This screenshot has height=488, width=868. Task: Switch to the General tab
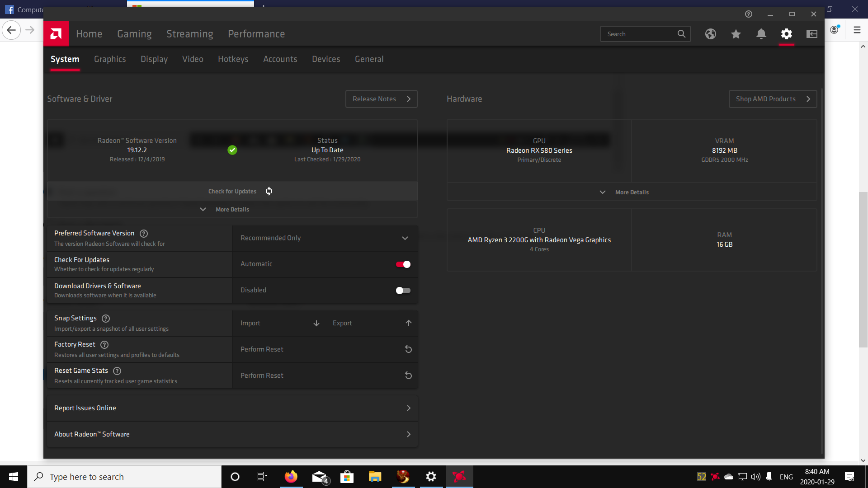(x=369, y=59)
